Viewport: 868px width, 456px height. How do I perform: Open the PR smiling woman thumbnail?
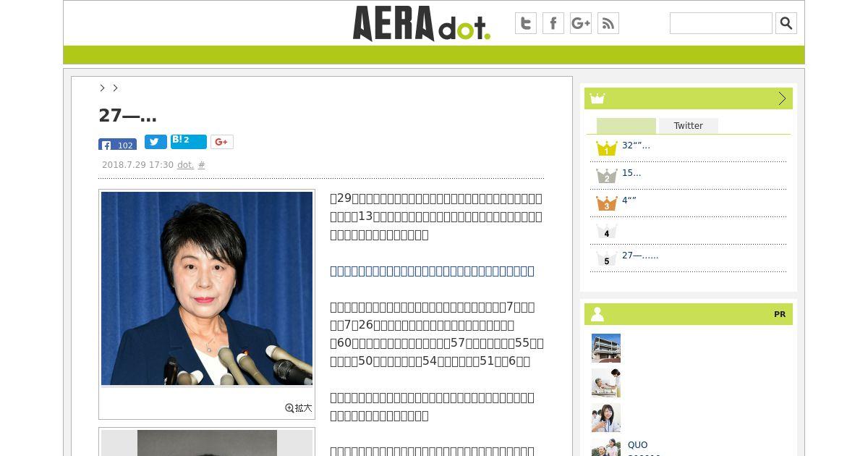click(x=606, y=418)
